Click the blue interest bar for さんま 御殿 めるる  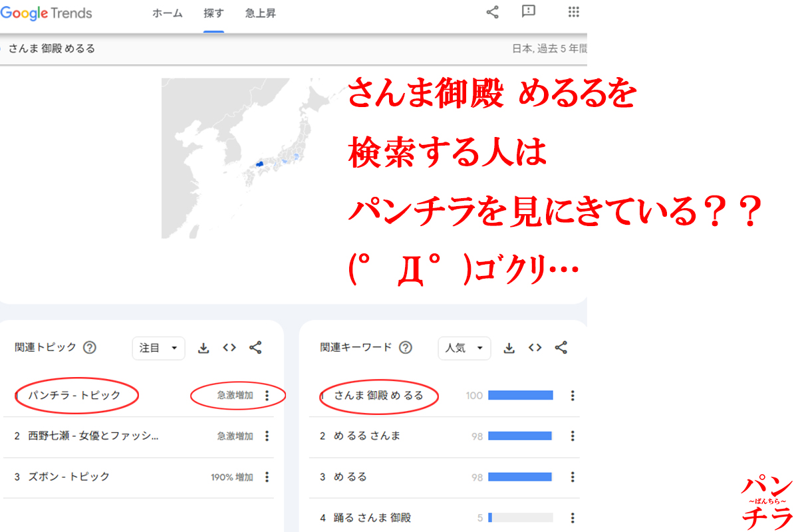pos(520,395)
